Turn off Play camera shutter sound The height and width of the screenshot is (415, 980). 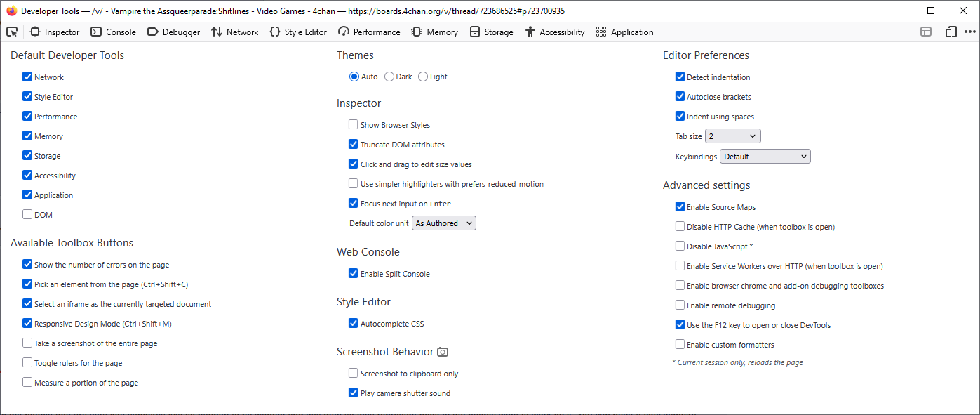(354, 393)
